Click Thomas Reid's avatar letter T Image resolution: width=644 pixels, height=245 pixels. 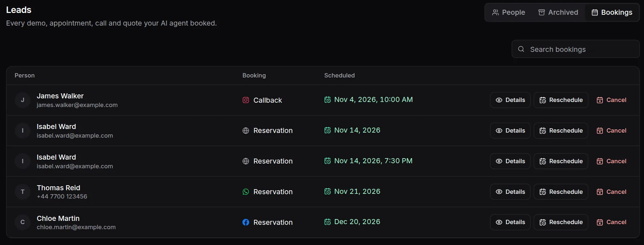[23, 192]
